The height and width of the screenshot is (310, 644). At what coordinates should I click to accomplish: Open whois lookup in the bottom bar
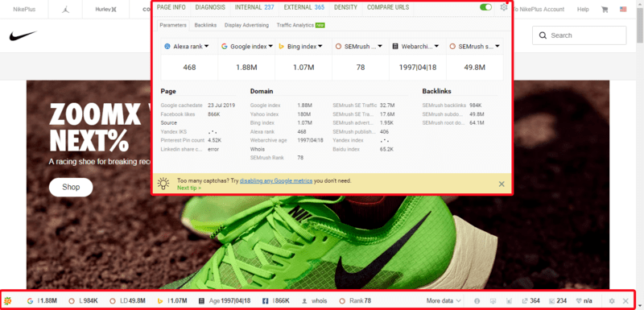pyautogui.click(x=314, y=301)
